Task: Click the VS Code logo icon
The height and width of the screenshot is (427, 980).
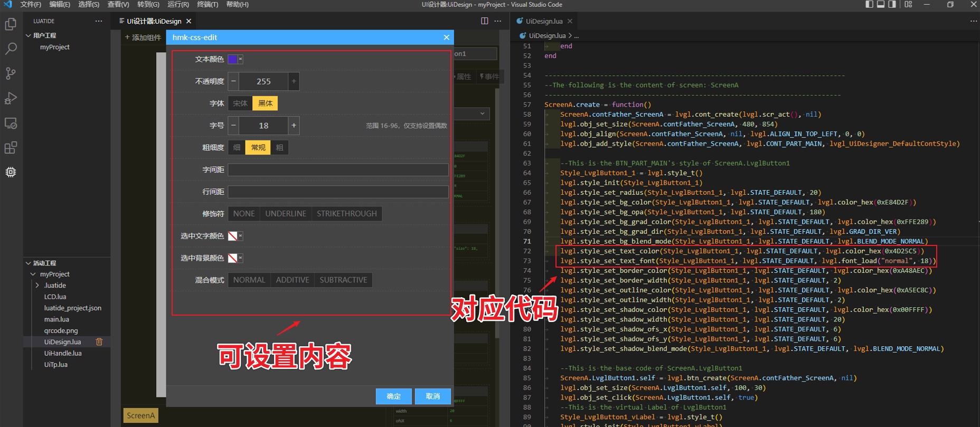Action: (7, 4)
